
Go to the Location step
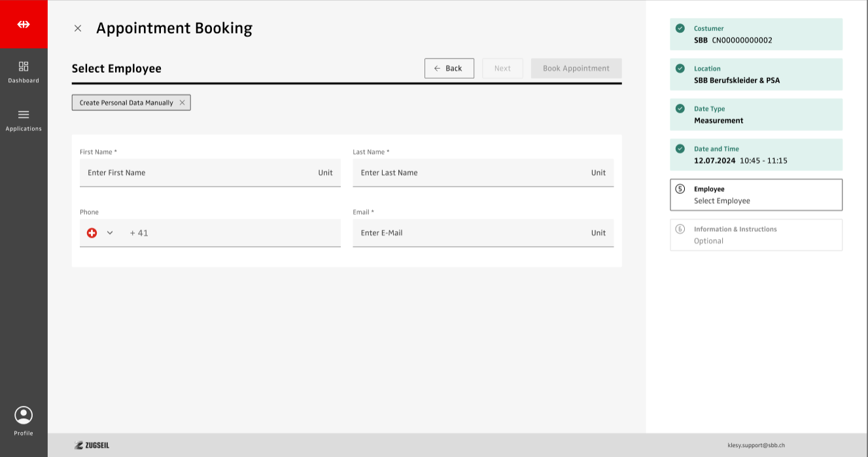[x=755, y=75]
